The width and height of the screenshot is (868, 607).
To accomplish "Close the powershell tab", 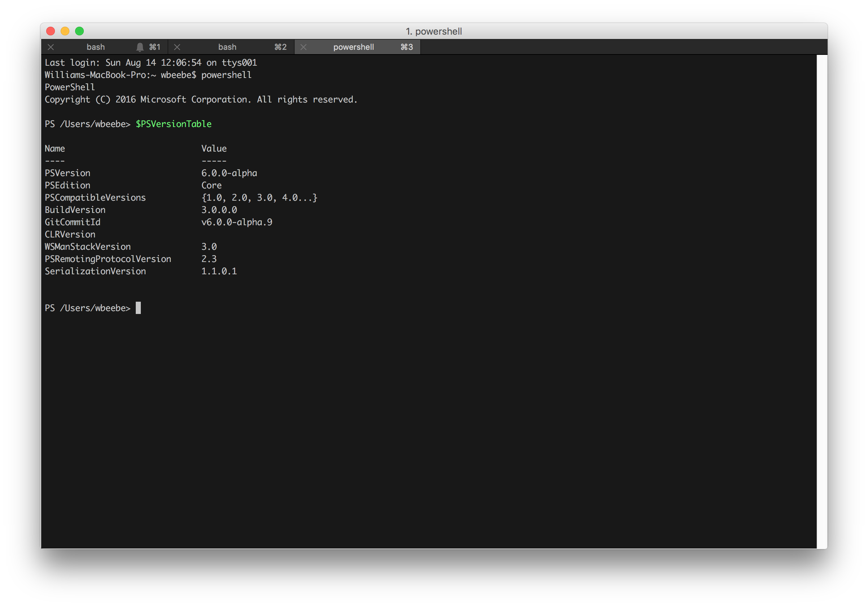I will (303, 47).
